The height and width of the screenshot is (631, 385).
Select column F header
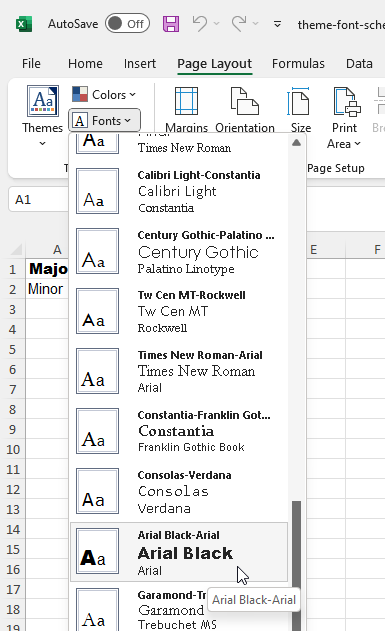coord(365,250)
